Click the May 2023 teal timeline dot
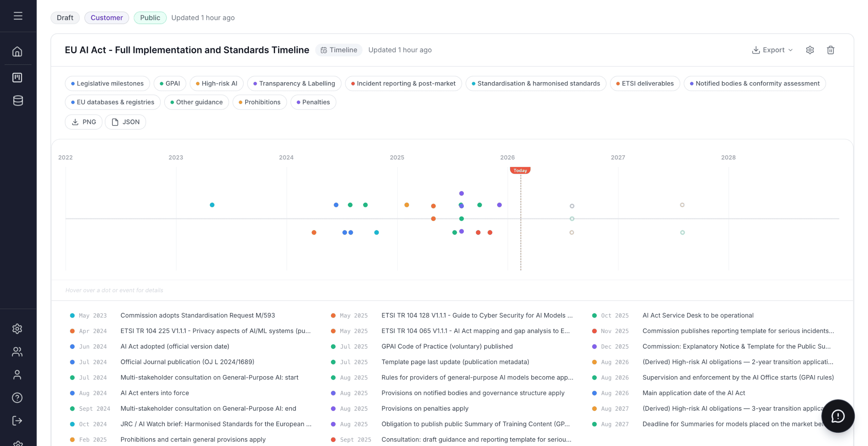The width and height of the screenshot is (868, 446). tap(212, 205)
